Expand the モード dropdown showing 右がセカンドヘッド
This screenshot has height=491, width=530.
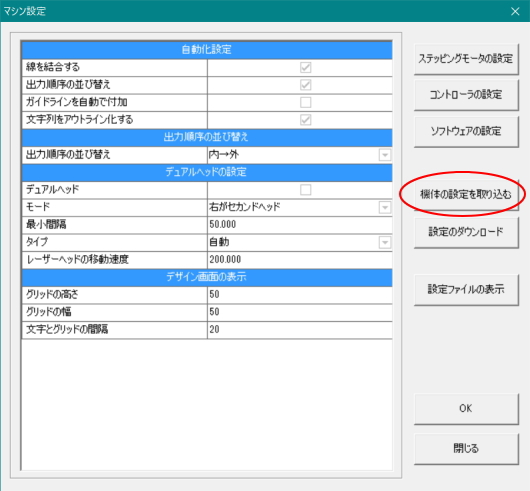pyautogui.click(x=385, y=207)
